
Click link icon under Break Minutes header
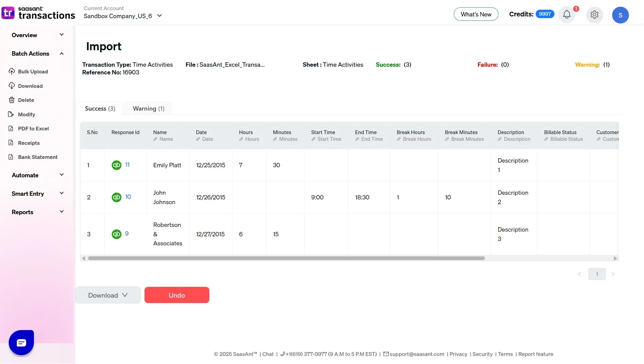click(x=447, y=139)
